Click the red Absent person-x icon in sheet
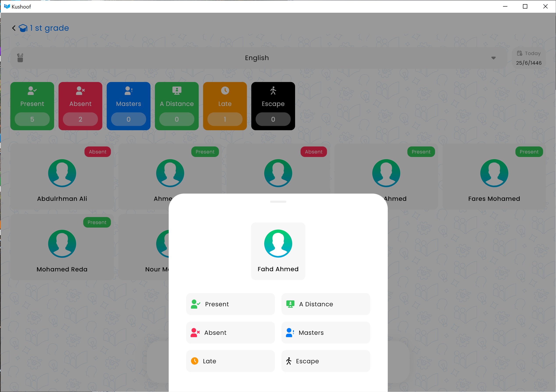 195,333
